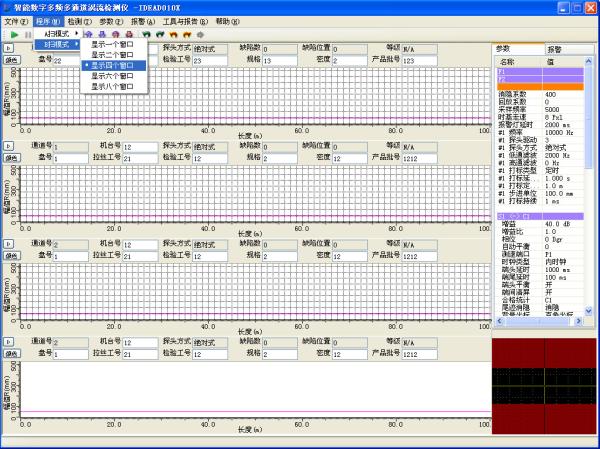Click the red toolbar icon
Image resolution: width=600 pixels, height=449 pixels.
(129, 35)
